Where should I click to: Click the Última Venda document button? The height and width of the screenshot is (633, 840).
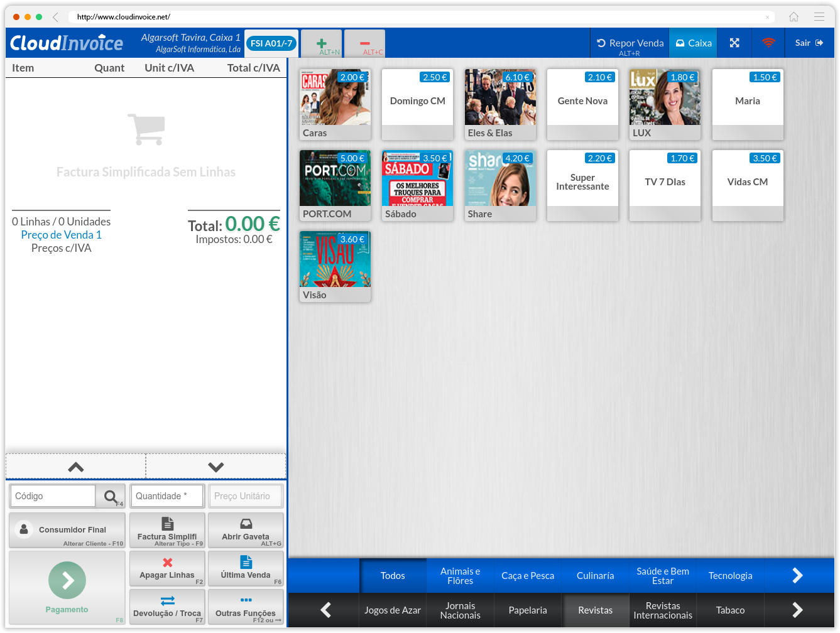click(246, 568)
